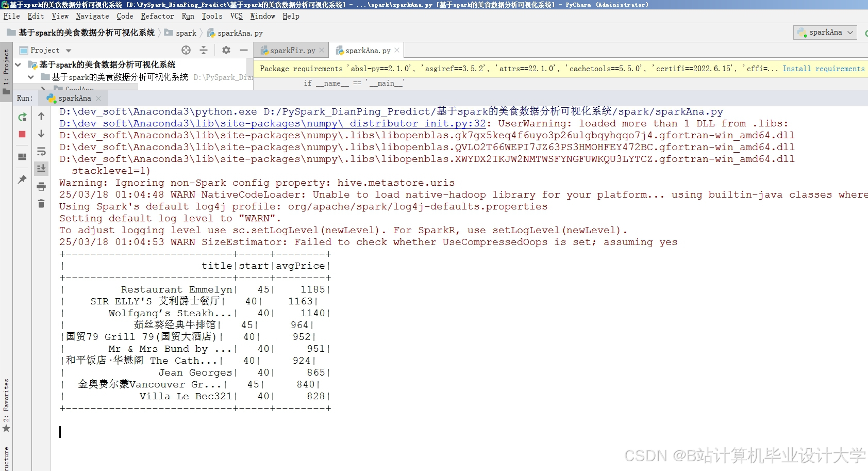The image size is (868, 471).
Task: Stop the running sparkAna process
Action: tap(22, 134)
